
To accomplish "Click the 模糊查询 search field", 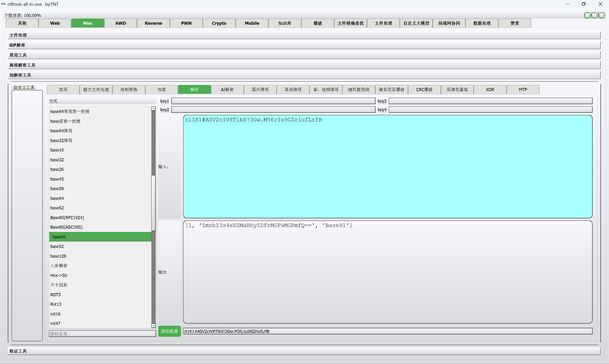I will [103, 334].
